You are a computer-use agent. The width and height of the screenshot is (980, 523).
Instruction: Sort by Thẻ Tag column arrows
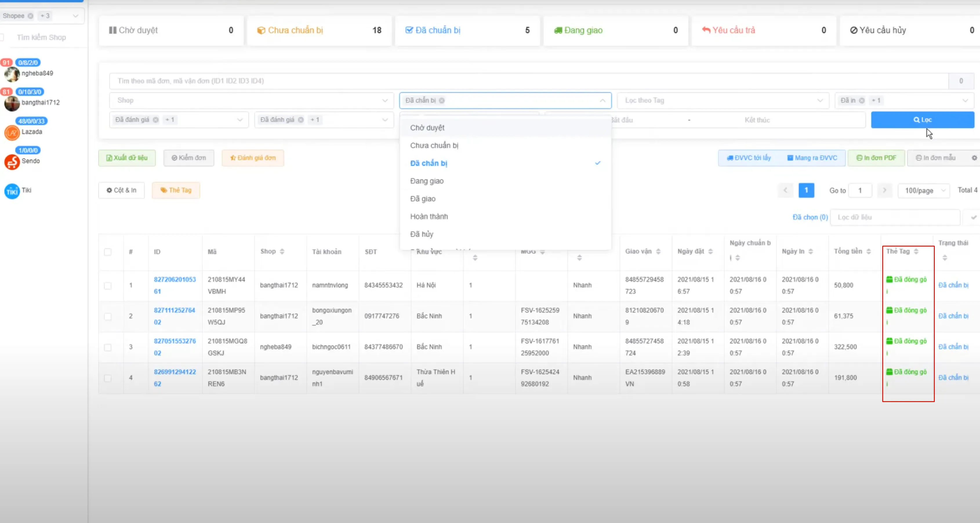(916, 251)
